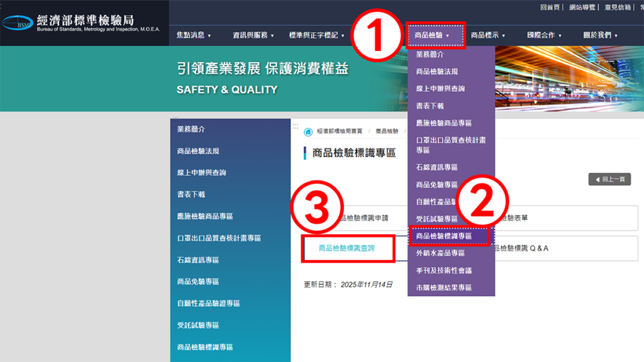The height and width of the screenshot is (362, 644).
Task: Open 石綿資訊專區 in left sidebar
Action: tap(197, 260)
